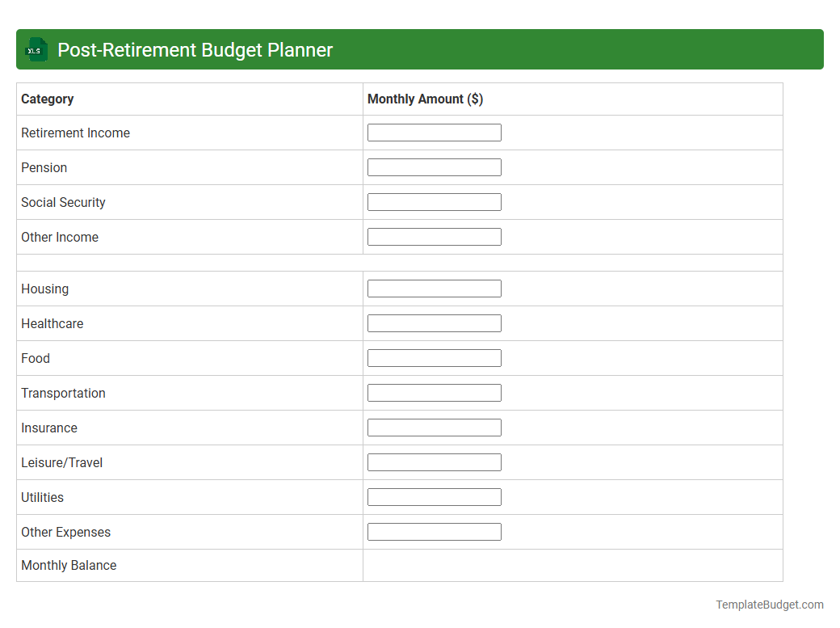The height and width of the screenshot is (628, 840).
Task: Select the Leisure/Travel amount input
Action: [434, 462]
